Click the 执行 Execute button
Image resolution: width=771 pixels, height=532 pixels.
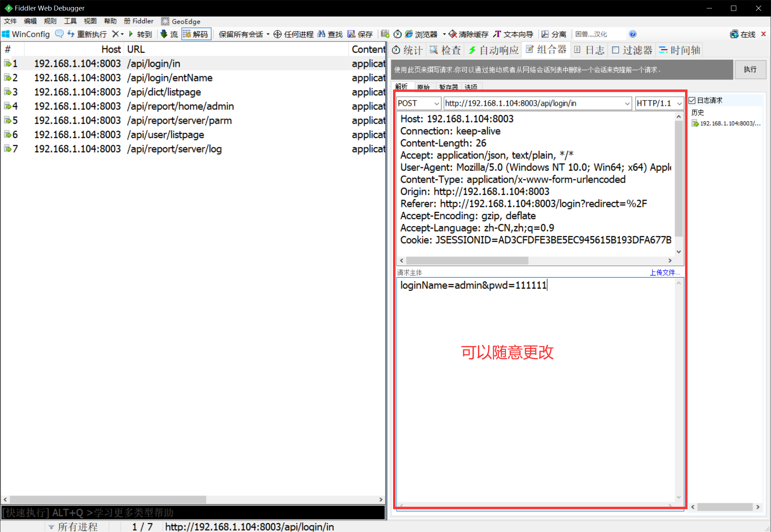click(x=750, y=69)
